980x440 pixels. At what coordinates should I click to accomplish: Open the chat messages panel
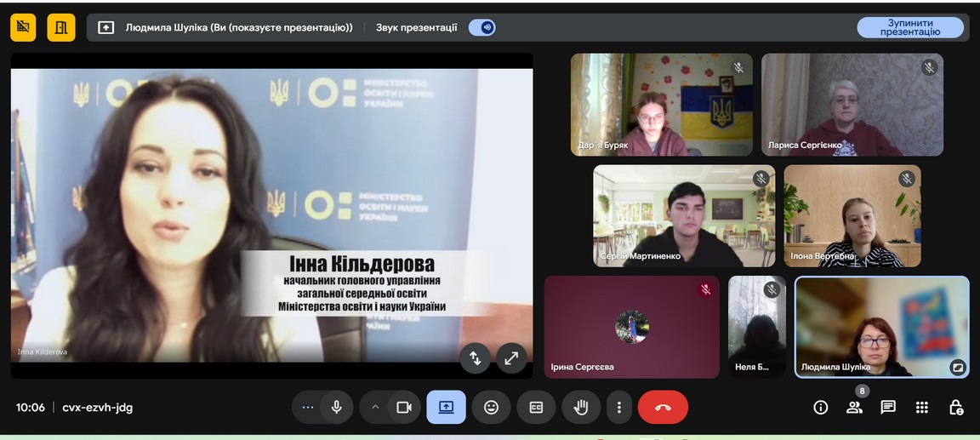click(x=888, y=408)
